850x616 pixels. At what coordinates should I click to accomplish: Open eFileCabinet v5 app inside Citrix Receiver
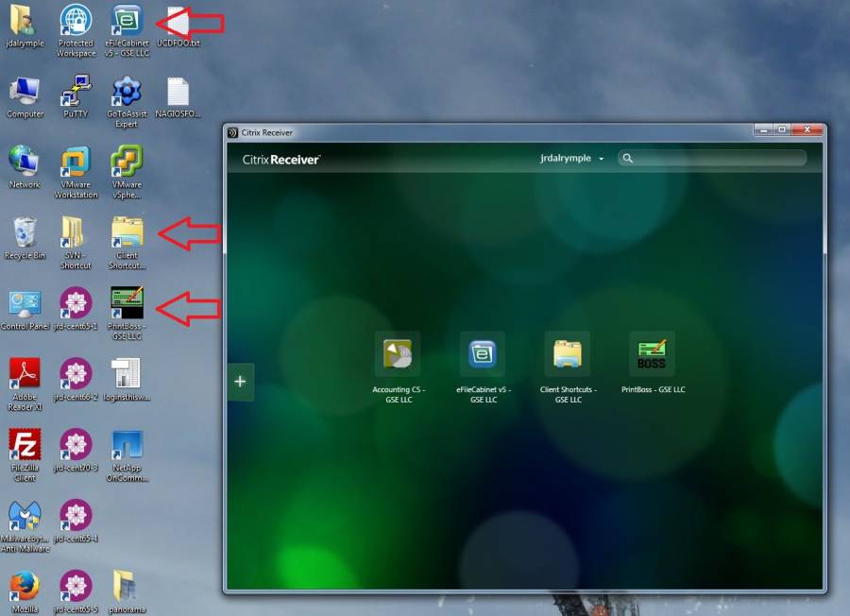pos(483,354)
